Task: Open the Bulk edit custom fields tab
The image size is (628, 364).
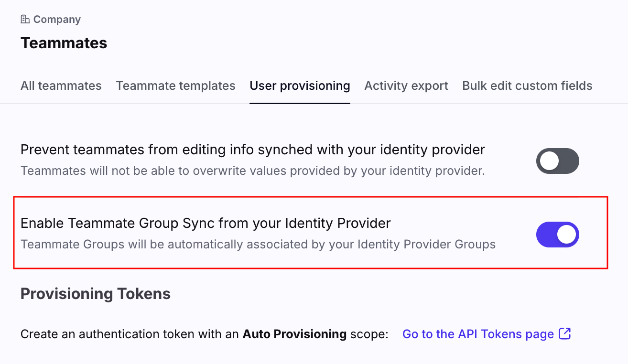Action: [527, 86]
